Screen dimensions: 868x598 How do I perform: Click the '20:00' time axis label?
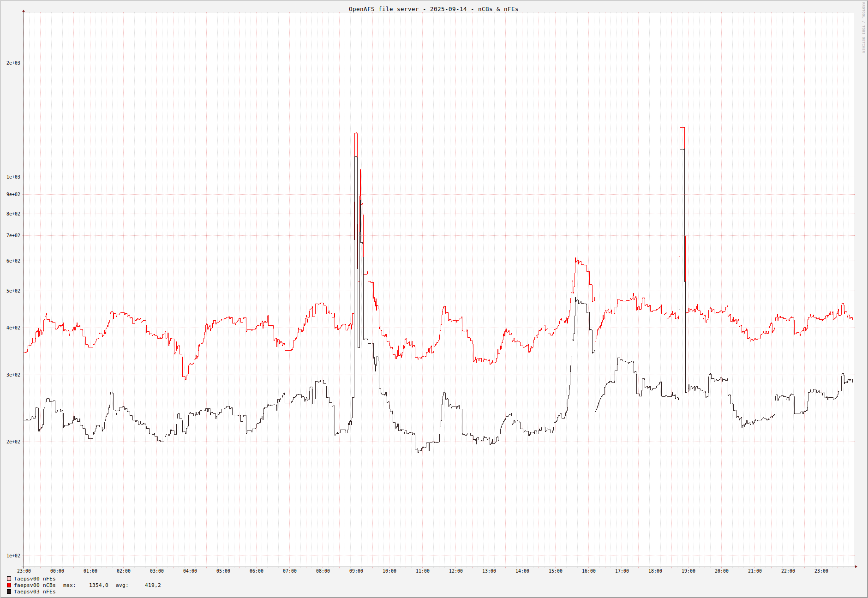click(x=722, y=571)
